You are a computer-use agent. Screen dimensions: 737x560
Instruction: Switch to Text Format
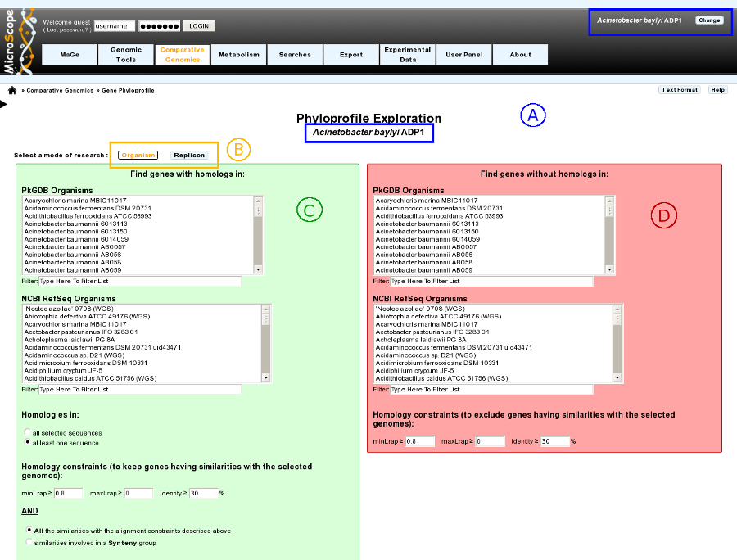[680, 90]
